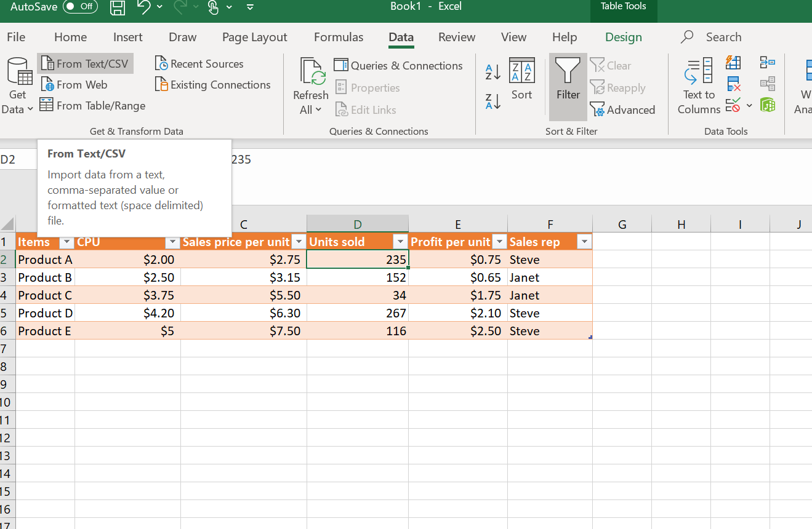Click the Sort Z to A icon

coord(492,101)
